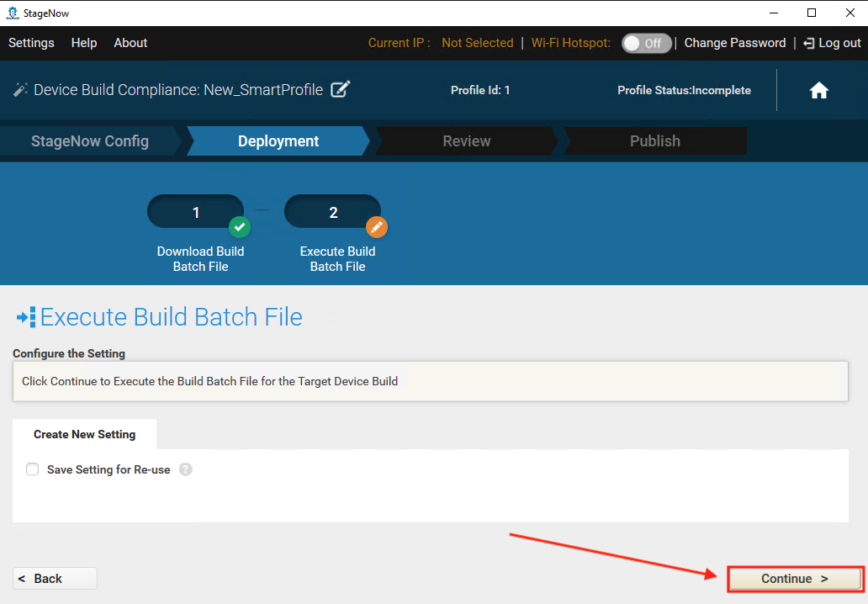Toggle the Wi-Fi Hotspot switch
The width and height of the screenshot is (868, 604).
646,43
